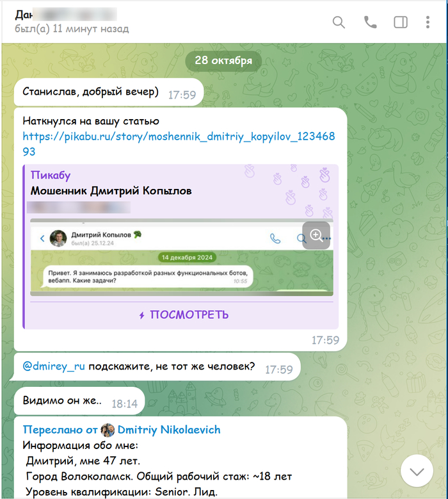Click the lightning icon beside ПОСМОТРЕТЬ
Viewport: 448px width, 499px height.
point(142,315)
